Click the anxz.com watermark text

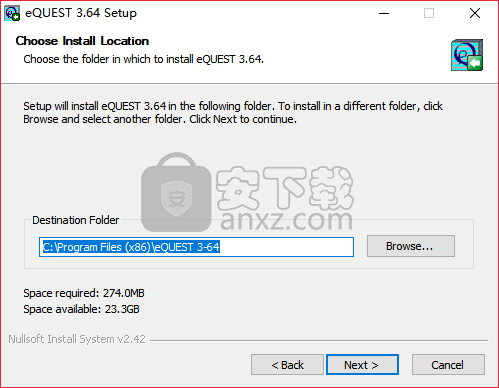286,219
